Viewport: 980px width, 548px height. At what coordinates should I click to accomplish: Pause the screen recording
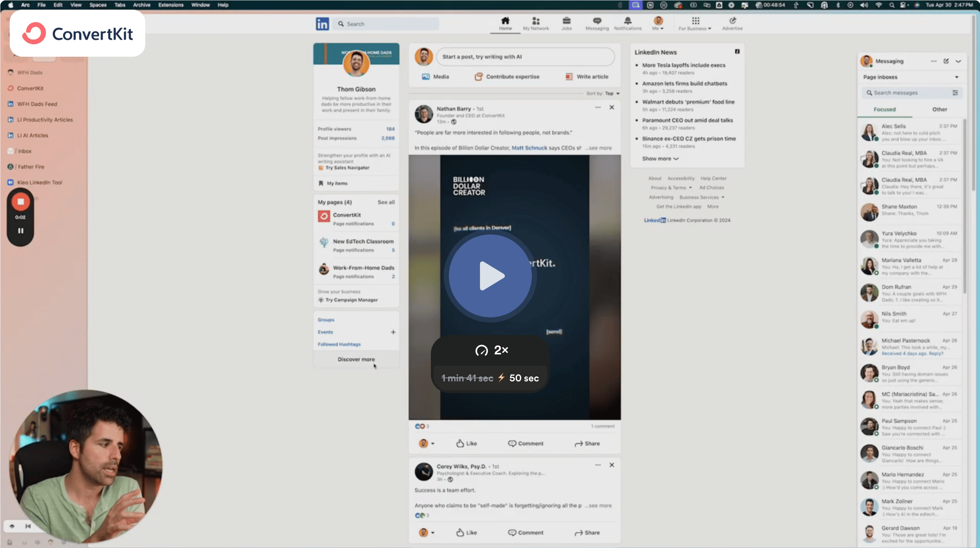tap(20, 231)
